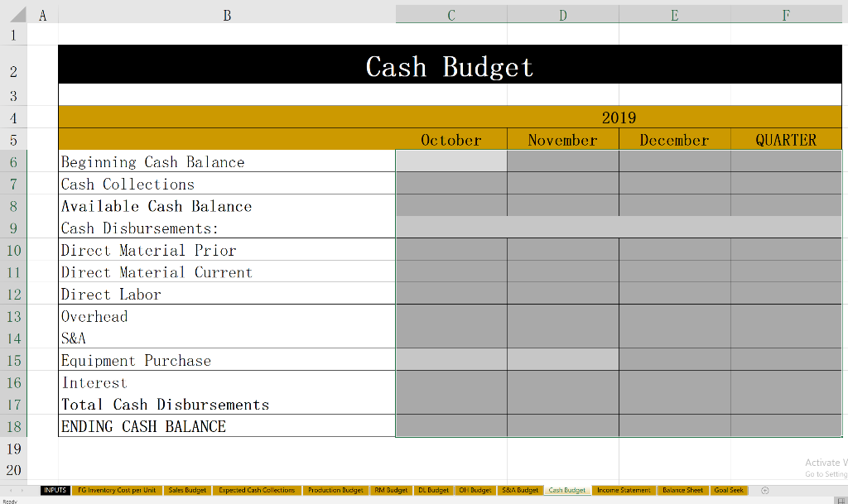This screenshot has width=848, height=504.
Task: Click column C header to select it
Action: pos(451,14)
